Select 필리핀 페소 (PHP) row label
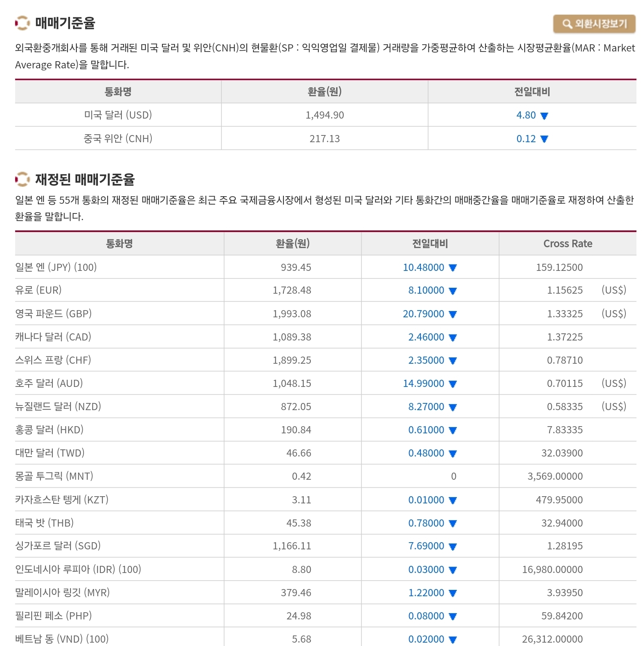 pyautogui.click(x=54, y=616)
